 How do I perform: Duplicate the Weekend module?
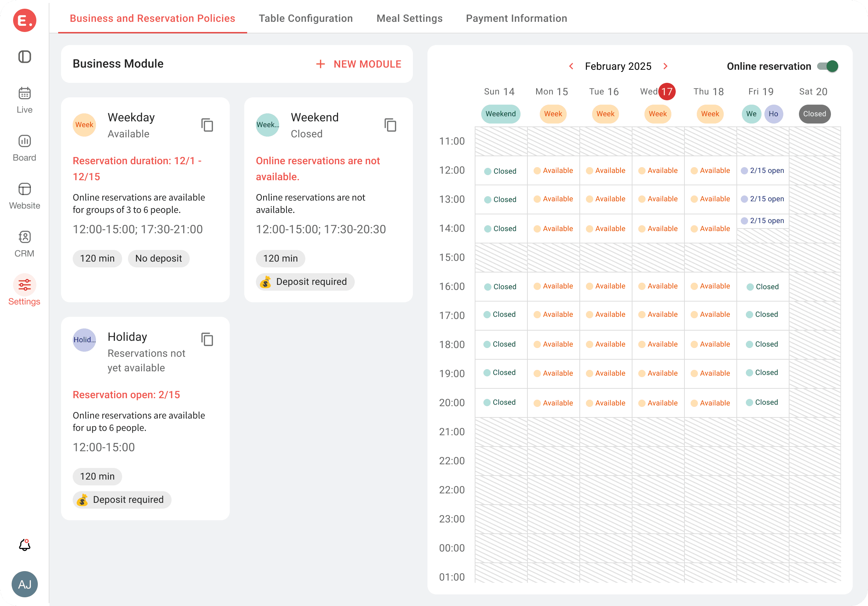[x=390, y=125]
